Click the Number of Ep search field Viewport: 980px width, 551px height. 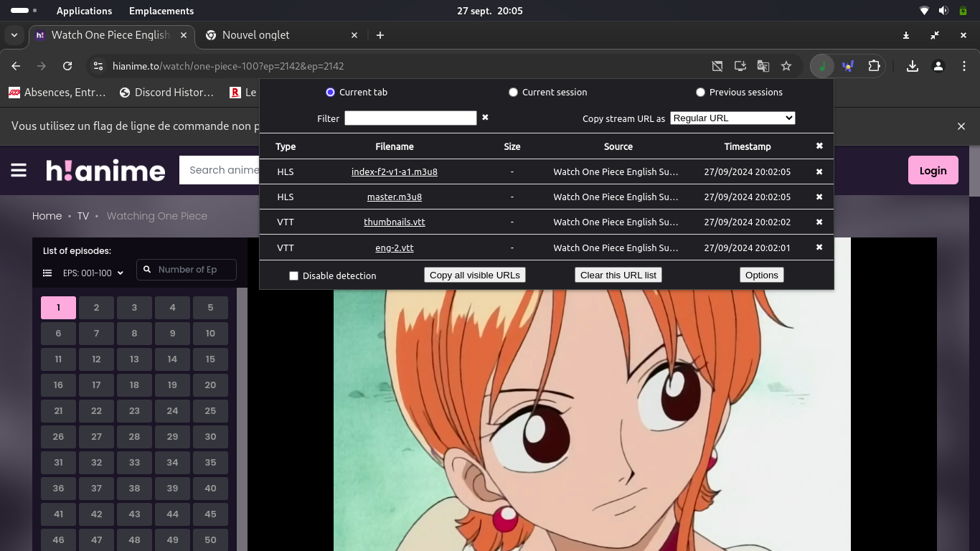(187, 270)
